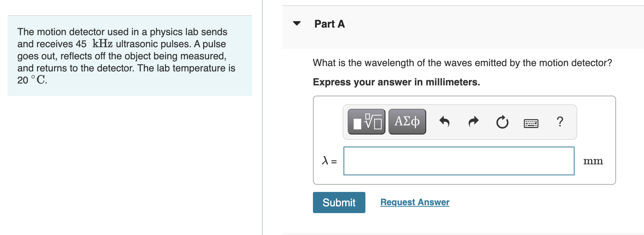The image size is (644, 235).
Task: Click the 20 °C temperature text
Action: tap(32, 80)
